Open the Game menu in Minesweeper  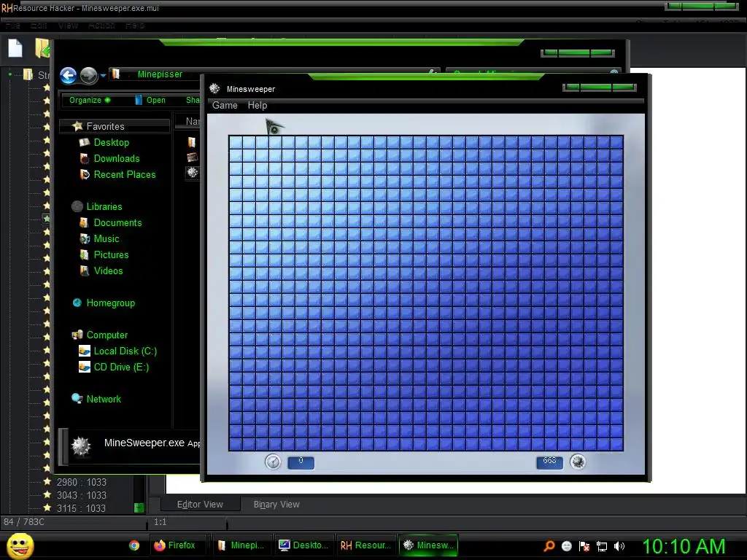[x=225, y=105]
